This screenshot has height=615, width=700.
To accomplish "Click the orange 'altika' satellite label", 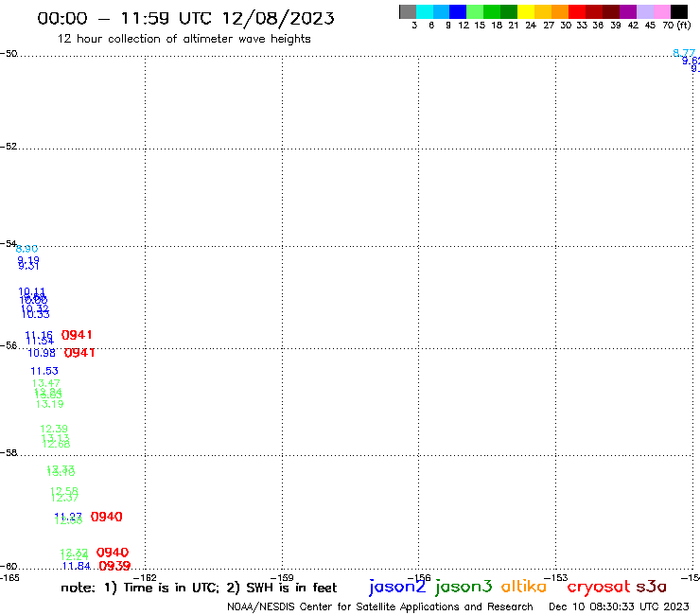I will (x=524, y=586).
